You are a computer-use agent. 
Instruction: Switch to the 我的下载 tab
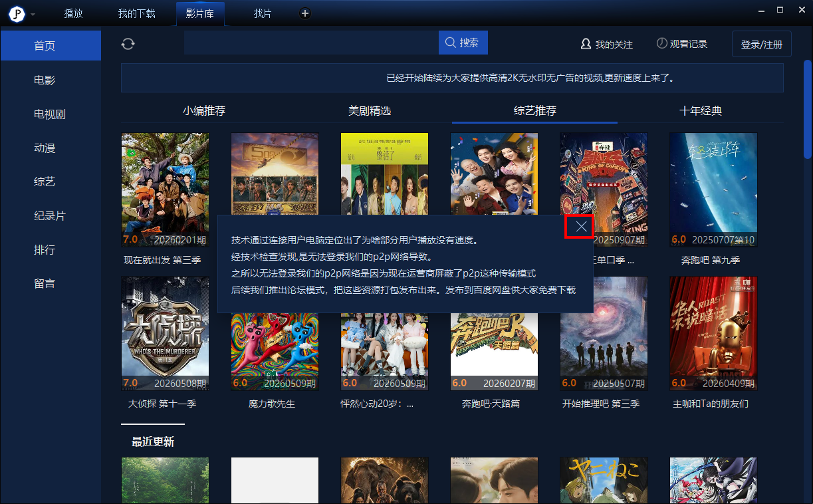(x=136, y=13)
